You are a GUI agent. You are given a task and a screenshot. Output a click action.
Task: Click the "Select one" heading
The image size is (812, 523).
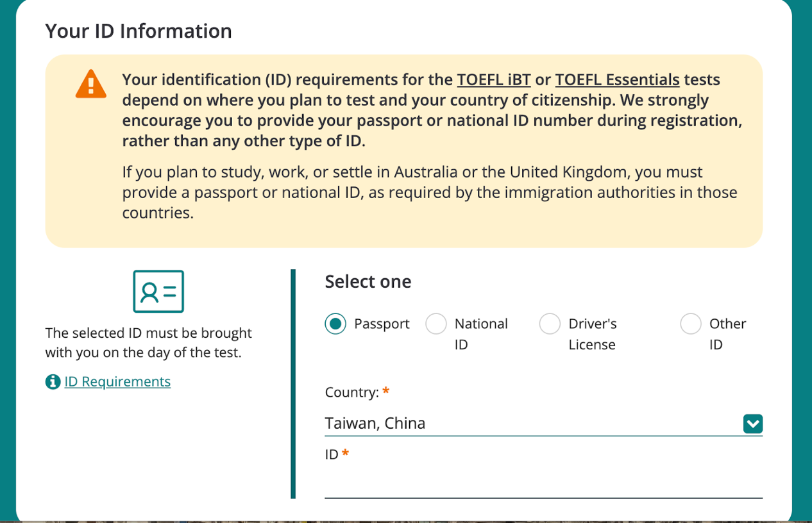tap(368, 281)
